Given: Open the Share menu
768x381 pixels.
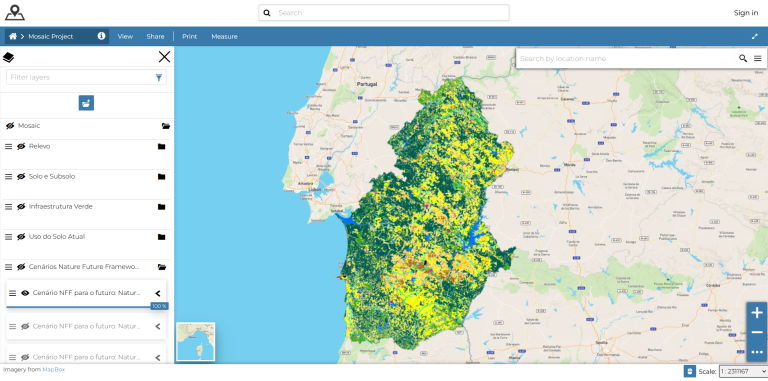Looking at the screenshot, I should [155, 36].
